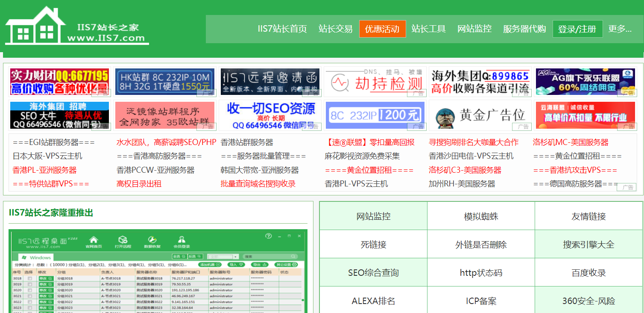
Task: Open the 海外集团 招聘 SEO大牛 banner
Action: click(59, 115)
